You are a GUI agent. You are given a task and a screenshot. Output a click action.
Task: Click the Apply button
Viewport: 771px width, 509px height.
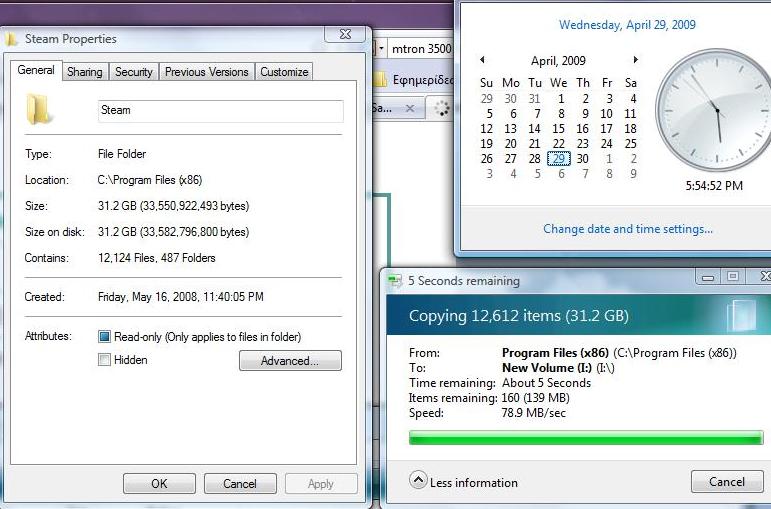(x=321, y=483)
